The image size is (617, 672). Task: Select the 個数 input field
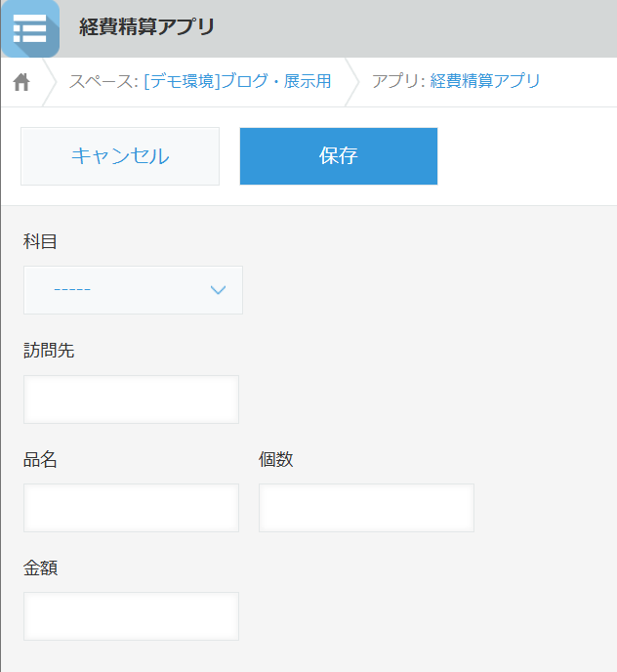click(366, 508)
